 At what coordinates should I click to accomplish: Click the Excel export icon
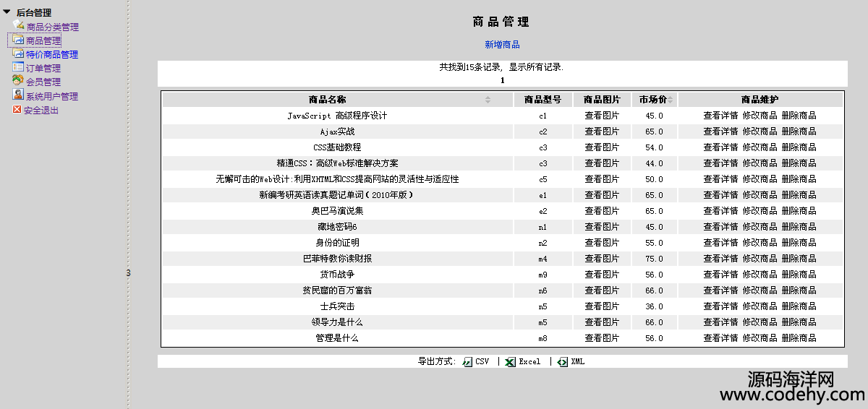click(x=510, y=361)
